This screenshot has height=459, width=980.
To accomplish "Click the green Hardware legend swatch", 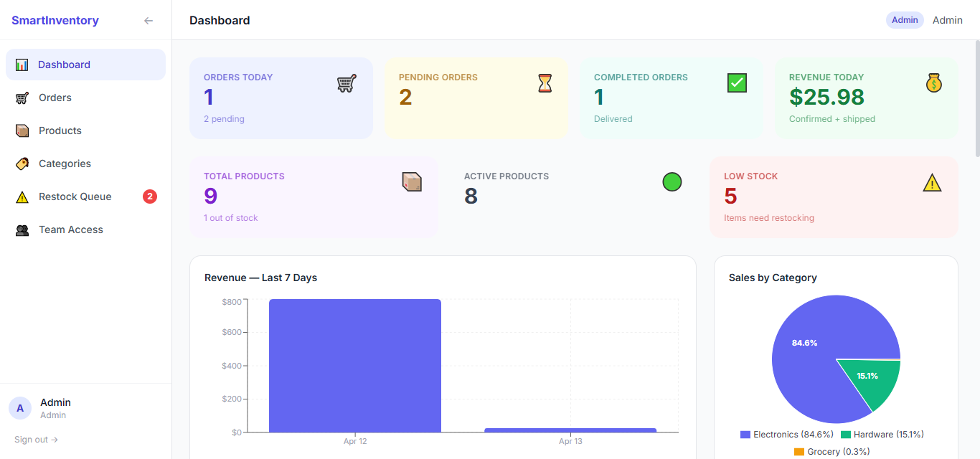I will click(x=846, y=435).
